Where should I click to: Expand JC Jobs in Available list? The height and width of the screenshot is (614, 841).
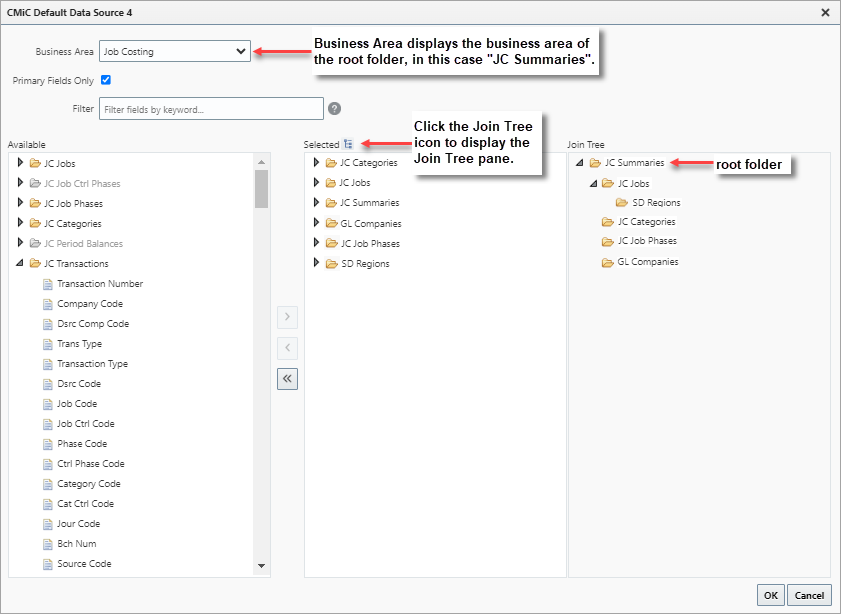coord(20,162)
